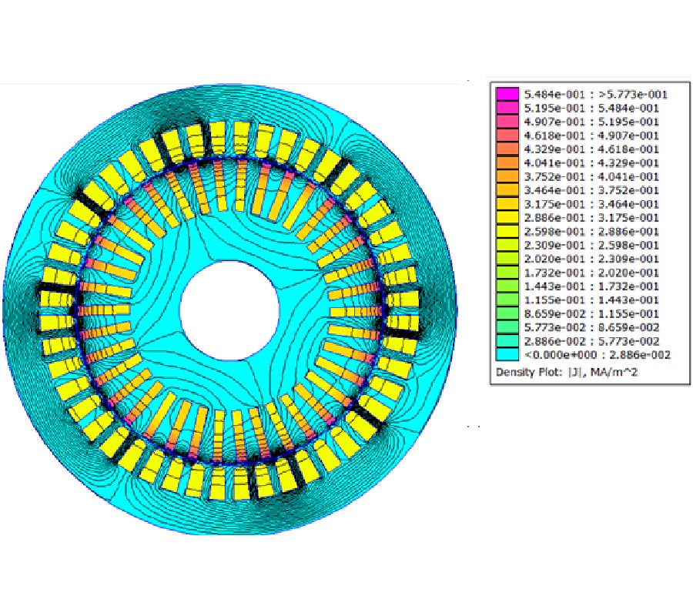Select the swatch beside 1.155e-001 : 1.443e-001
The image size is (693, 616).
507,300
